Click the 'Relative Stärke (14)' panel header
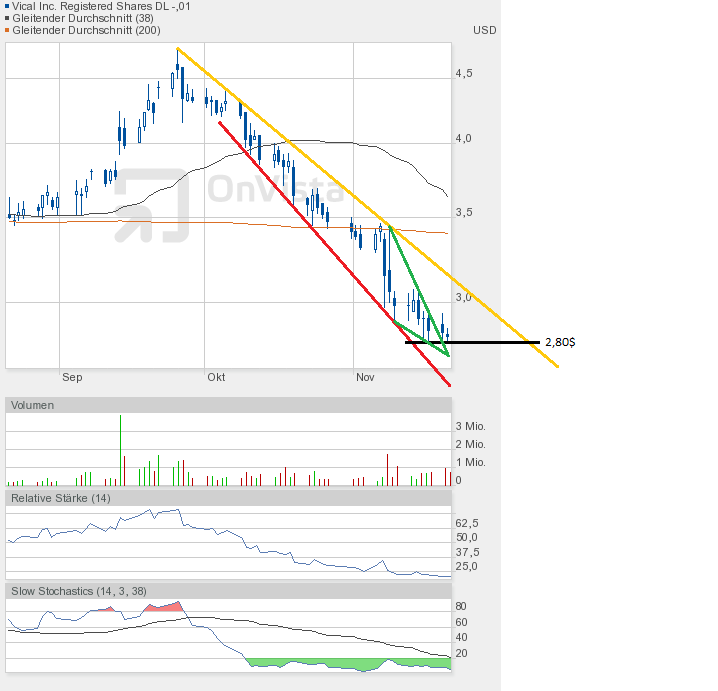718x691 pixels. (228, 498)
